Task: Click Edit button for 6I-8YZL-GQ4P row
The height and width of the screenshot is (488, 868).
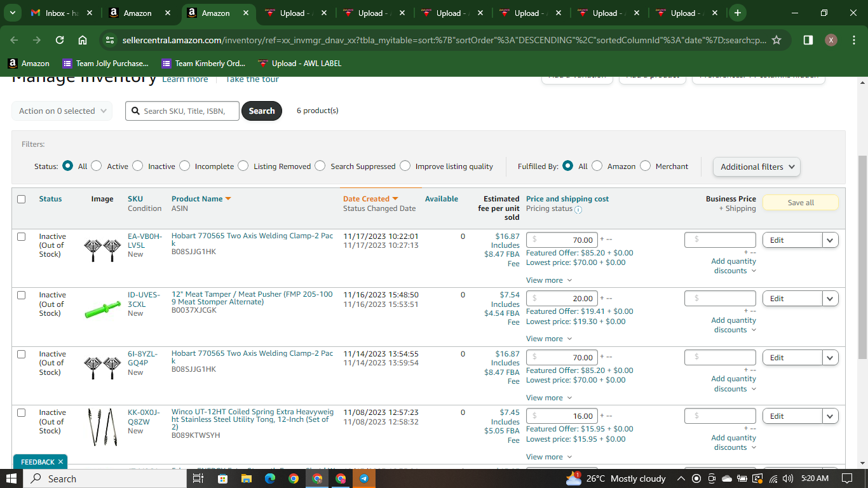Action: tap(792, 358)
